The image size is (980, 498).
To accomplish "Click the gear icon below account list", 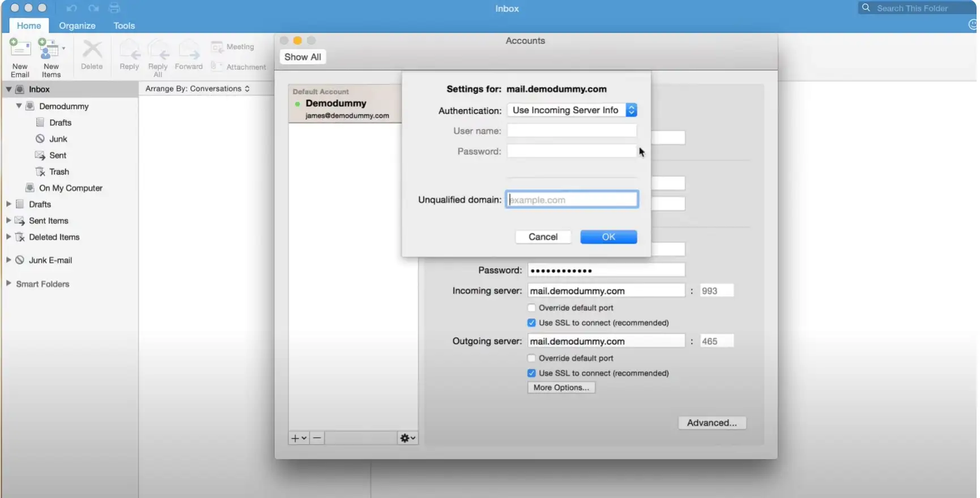I will [x=407, y=438].
